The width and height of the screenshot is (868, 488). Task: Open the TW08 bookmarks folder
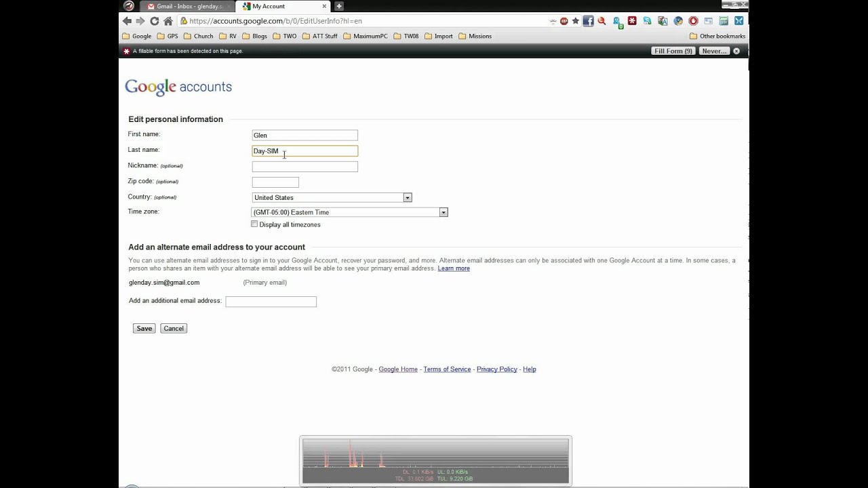click(x=406, y=36)
